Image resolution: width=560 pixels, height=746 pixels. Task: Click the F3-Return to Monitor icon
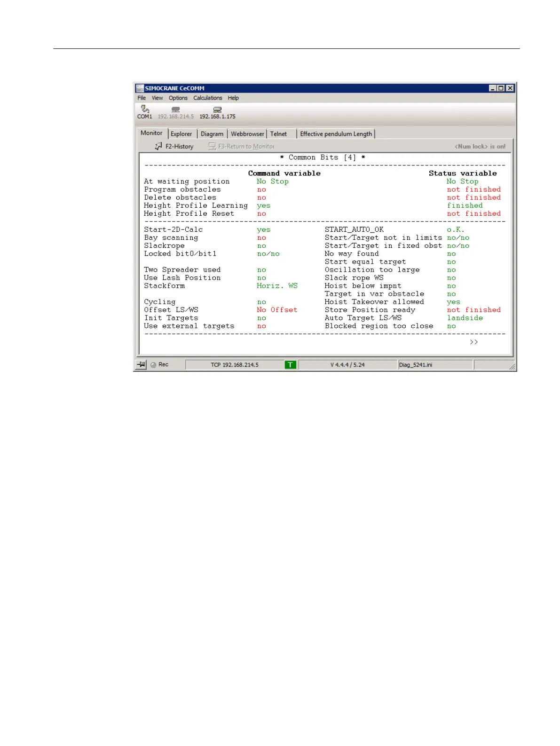click(x=212, y=146)
